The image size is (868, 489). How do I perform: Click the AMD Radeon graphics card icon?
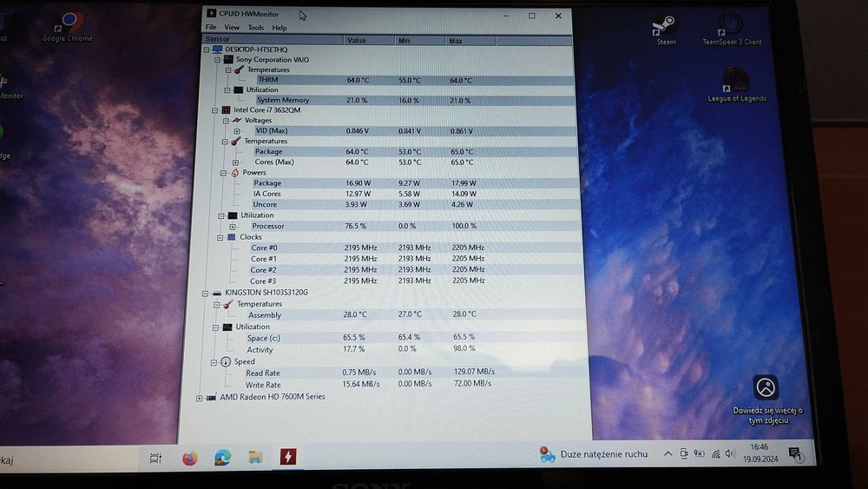[211, 397]
